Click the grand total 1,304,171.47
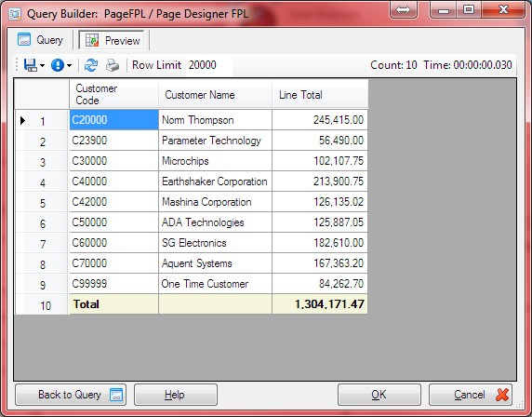Image resolution: width=532 pixels, height=417 pixels. tap(320, 304)
